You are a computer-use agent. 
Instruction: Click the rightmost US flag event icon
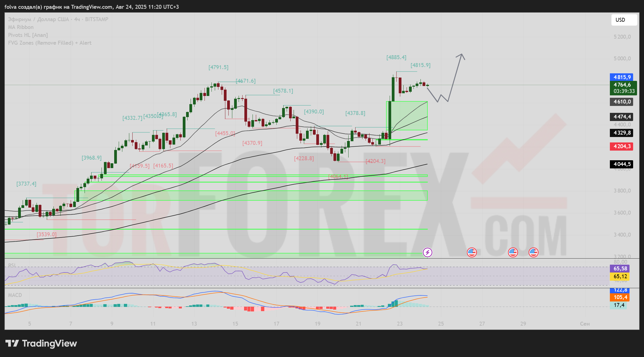point(533,252)
